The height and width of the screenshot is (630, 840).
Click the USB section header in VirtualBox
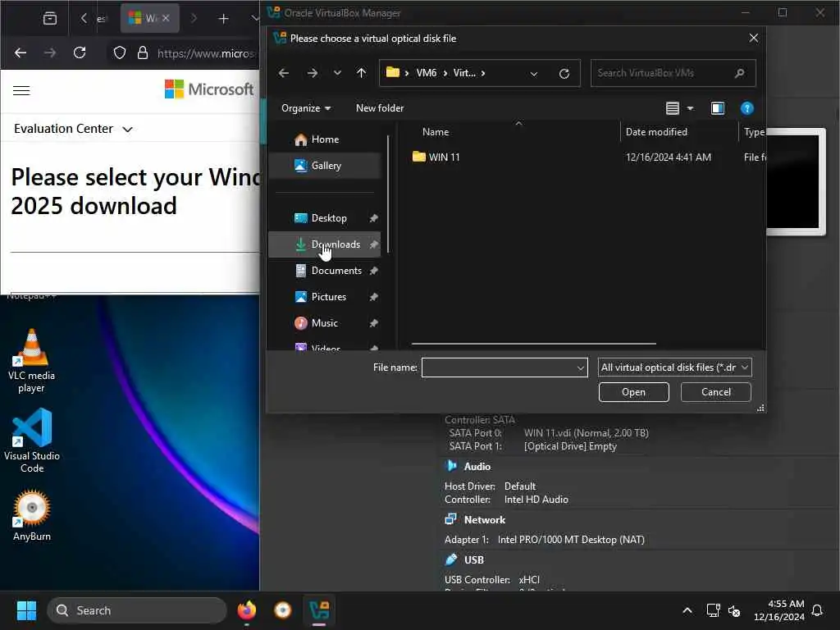473,559
